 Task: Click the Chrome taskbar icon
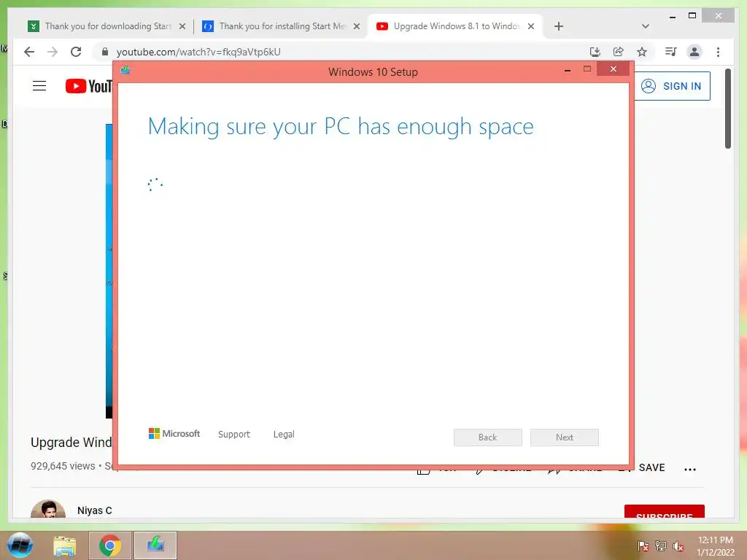click(x=110, y=545)
